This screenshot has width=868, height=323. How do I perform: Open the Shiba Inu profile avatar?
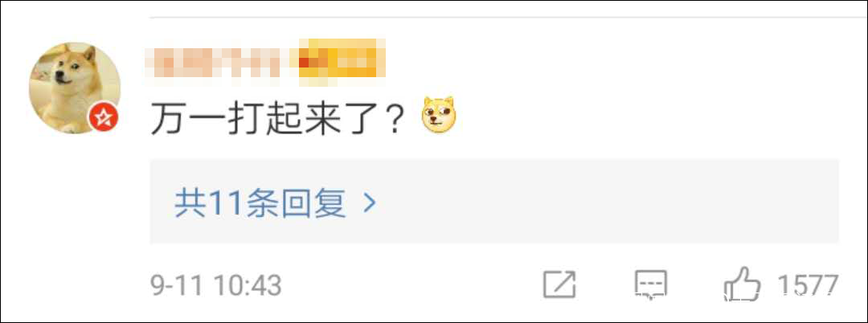click(x=75, y=88)
